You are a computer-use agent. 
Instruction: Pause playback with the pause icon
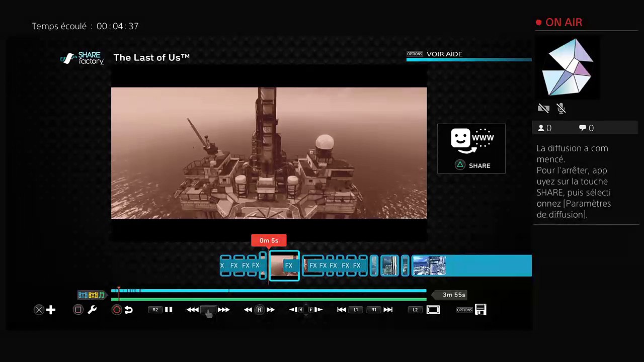coord(169,310)
